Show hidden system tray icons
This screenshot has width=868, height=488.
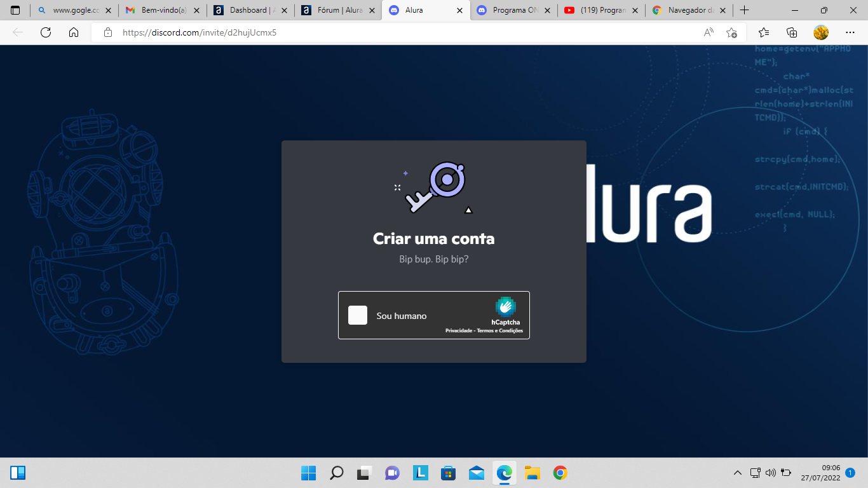738,473
